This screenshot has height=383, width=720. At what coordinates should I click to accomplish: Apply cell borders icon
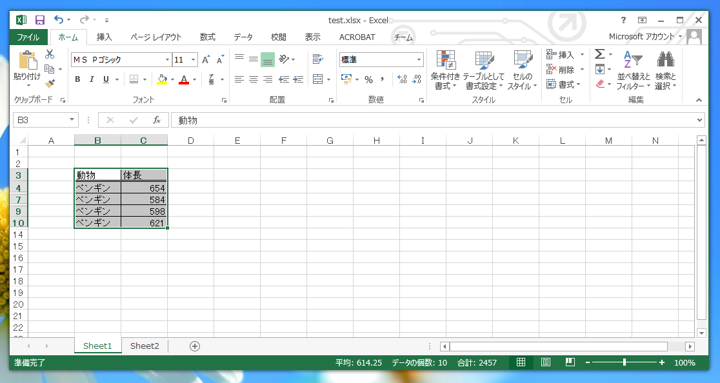134,79
